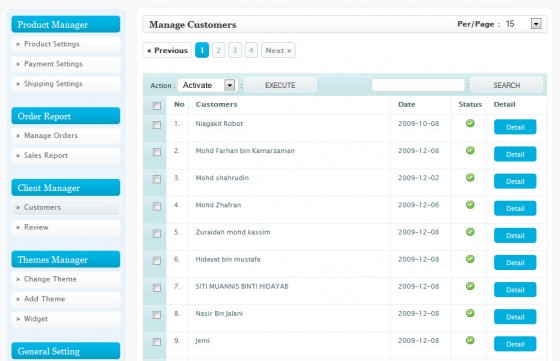
Task: Click the Order Report section header
Action: (66, 116)
